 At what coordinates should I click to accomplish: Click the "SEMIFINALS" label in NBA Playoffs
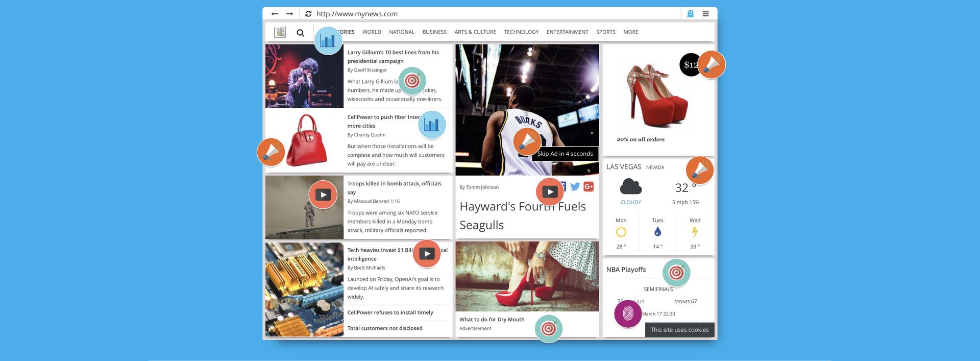(x=658, y=289)
